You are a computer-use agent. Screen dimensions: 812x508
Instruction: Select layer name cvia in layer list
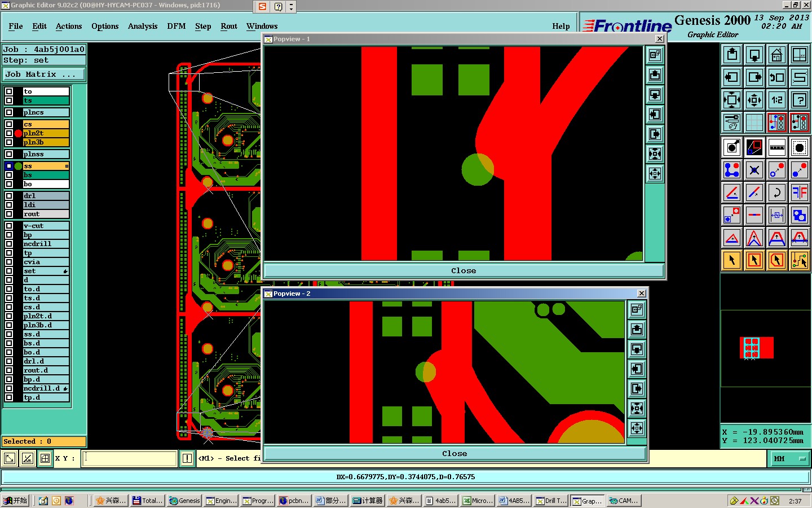46,262
